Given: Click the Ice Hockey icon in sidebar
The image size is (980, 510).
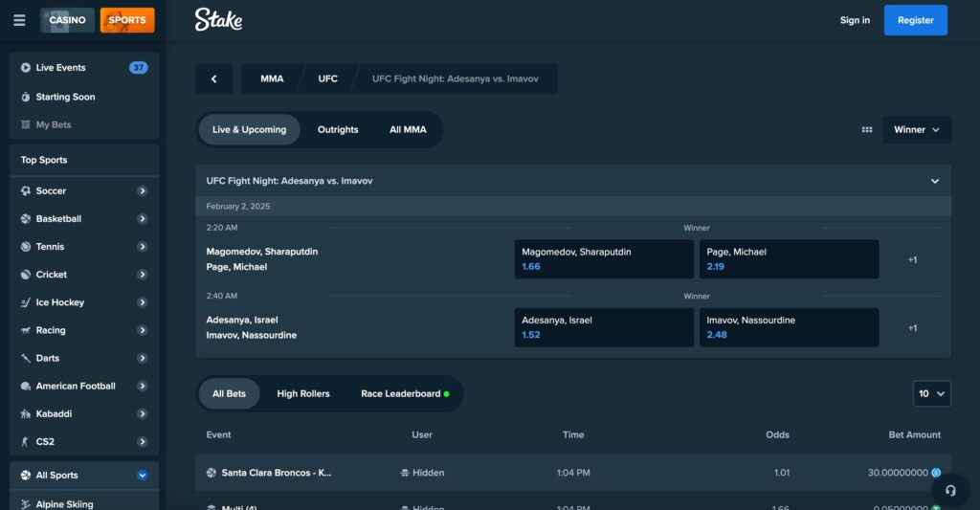Looking at the screenshot, I should 26,302.
